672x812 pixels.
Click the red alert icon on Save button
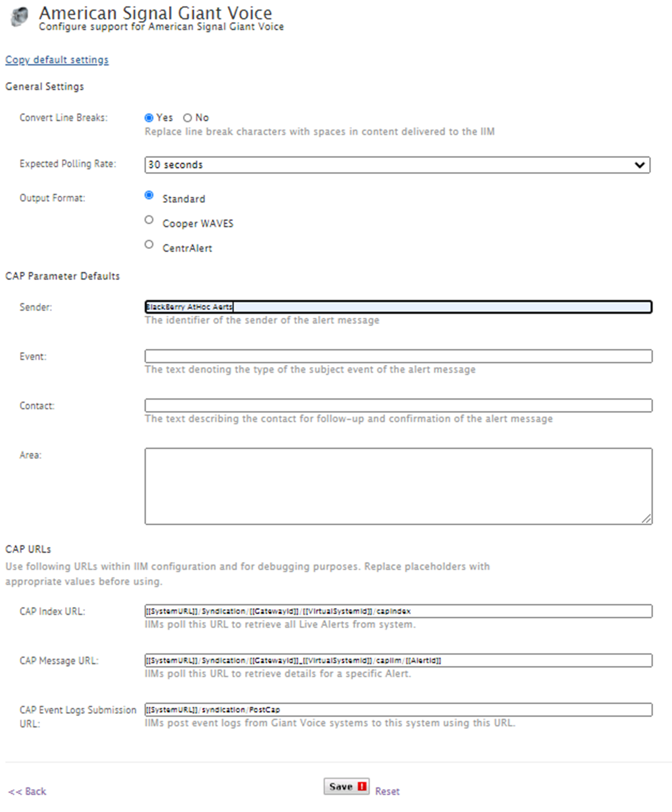pos(362,786)
